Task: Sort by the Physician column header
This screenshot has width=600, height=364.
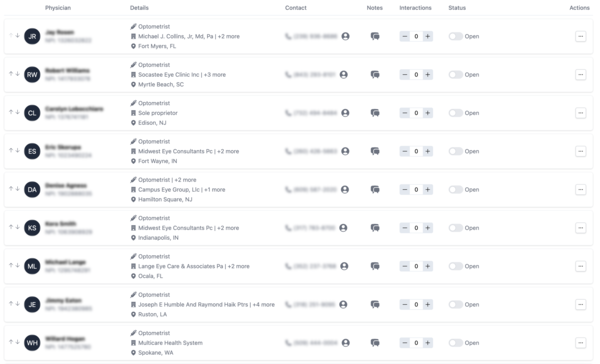Action: [x=58, y=8]
